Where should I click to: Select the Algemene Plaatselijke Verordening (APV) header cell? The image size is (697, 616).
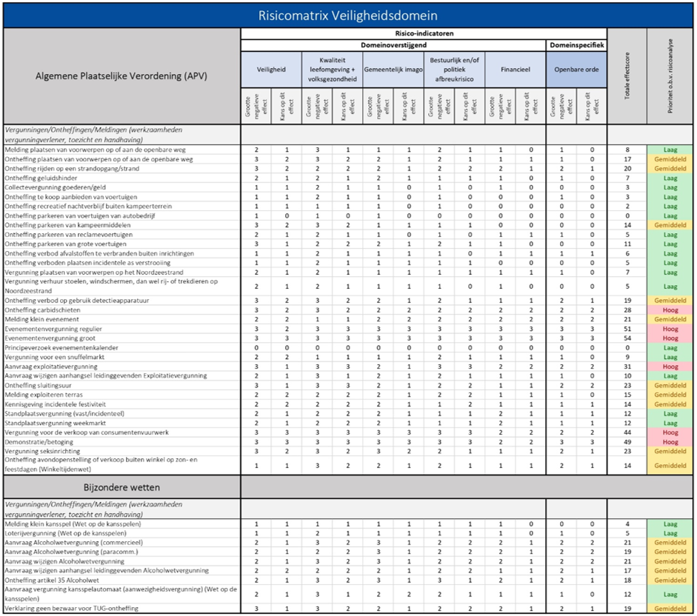121,75
